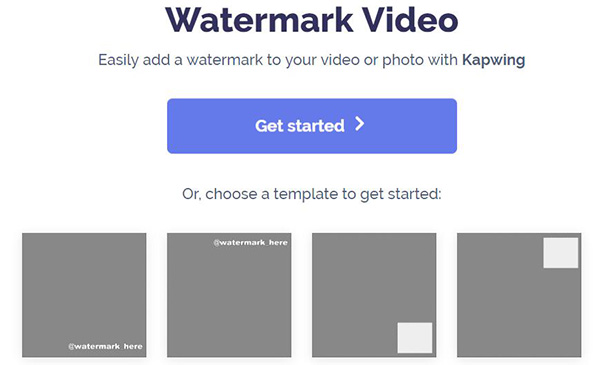Click white logo placeholder in third template

[415, 338]
